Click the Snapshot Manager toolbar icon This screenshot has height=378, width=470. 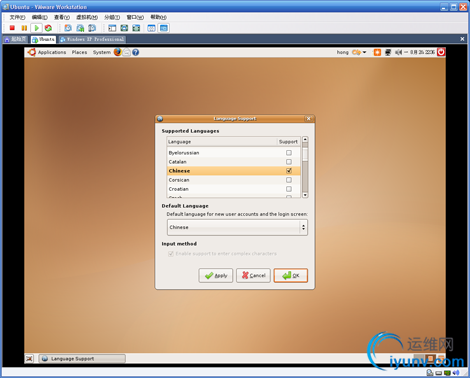point(92,28)
